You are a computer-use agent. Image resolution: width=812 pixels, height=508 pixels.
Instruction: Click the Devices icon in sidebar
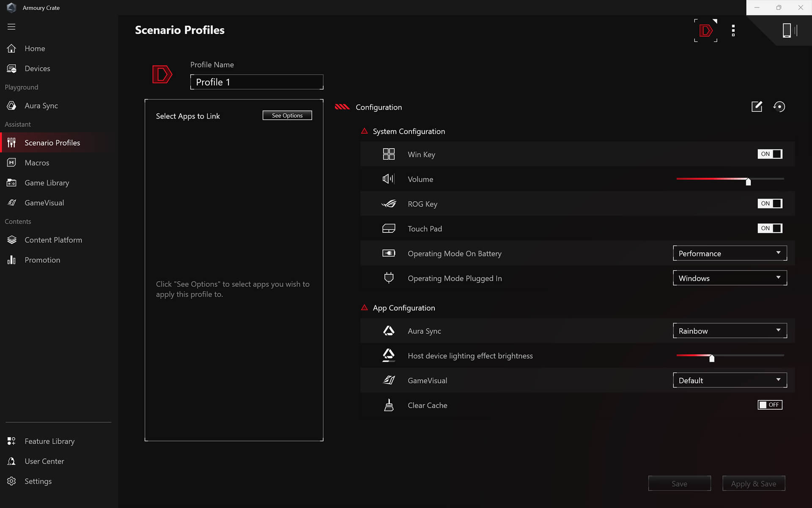(11, 69)
